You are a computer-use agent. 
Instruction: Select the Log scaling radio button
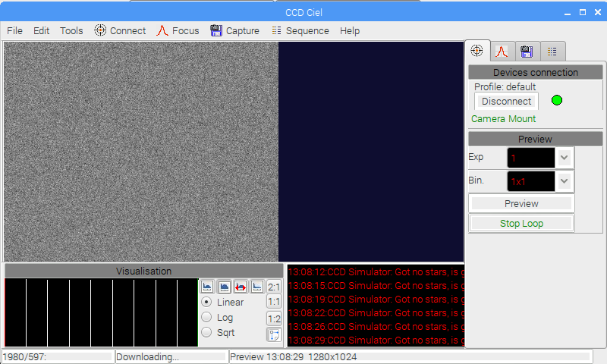(x=206, y=317)
